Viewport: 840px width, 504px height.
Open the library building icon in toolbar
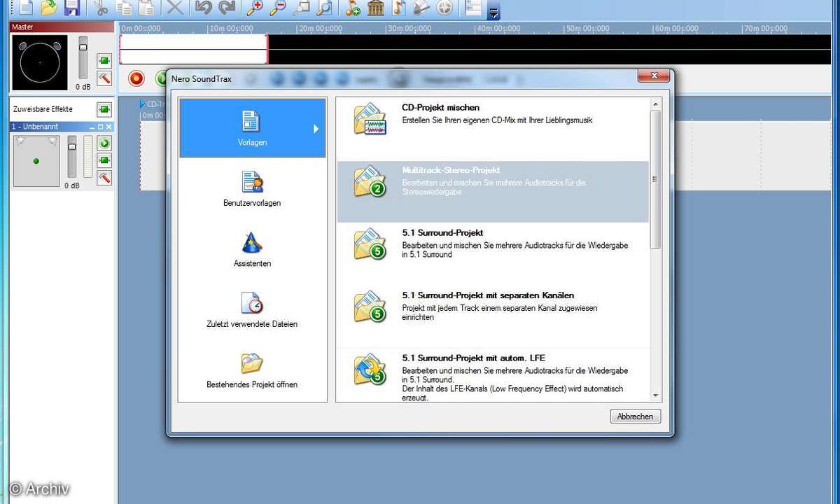[376, 8]
